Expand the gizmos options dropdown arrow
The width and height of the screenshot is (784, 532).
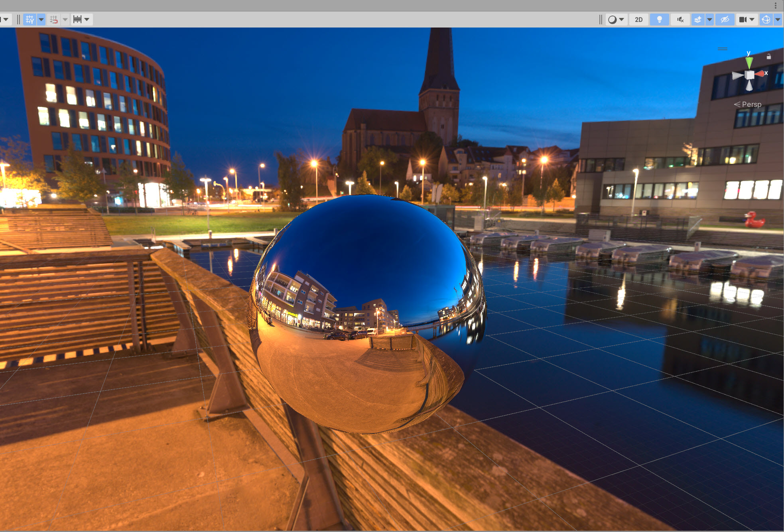coord(778,20)
